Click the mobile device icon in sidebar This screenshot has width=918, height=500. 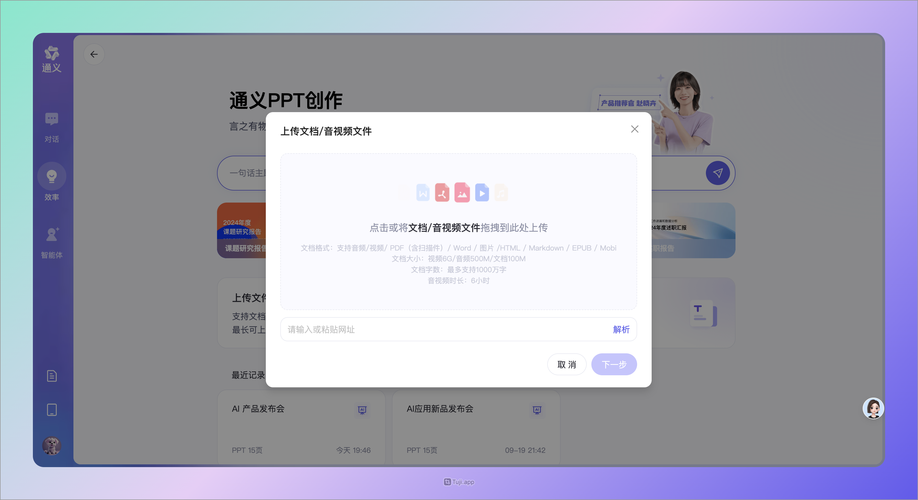pos(52,410)
